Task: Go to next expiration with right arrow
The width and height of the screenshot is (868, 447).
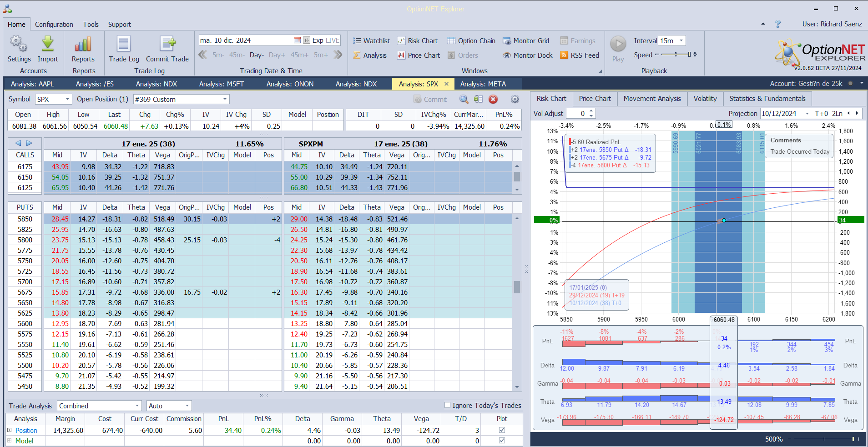Action: [29, 143]
